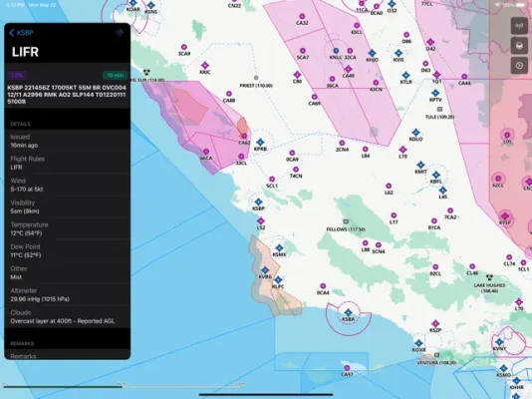Tap the green report age badge
This screenshot has width=532, height=399.
click(116, 75)
